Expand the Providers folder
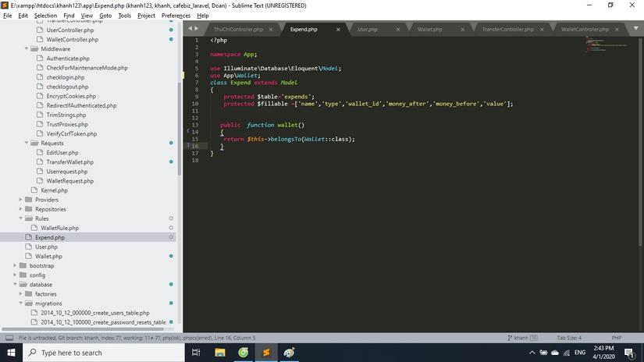This screenshot has height=362, width=644. pos(20,200)
